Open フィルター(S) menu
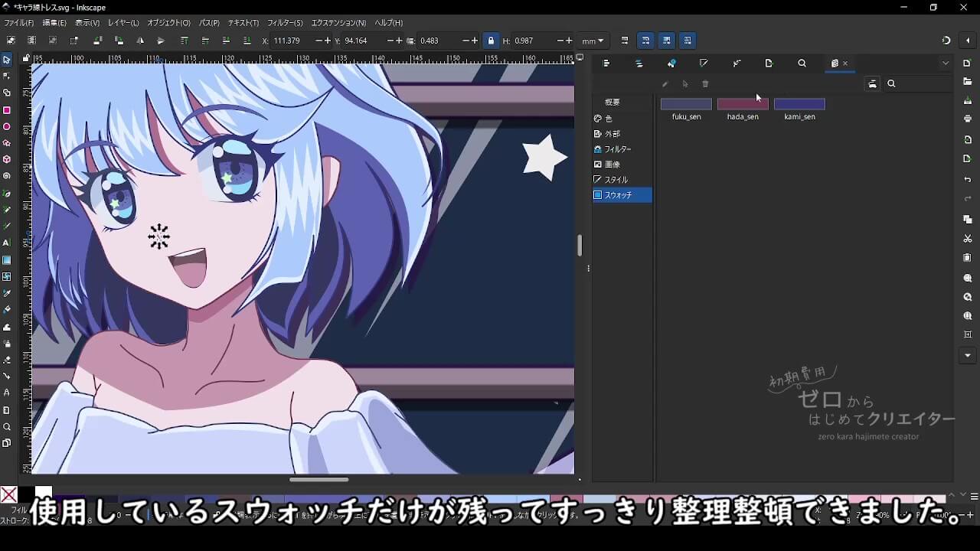980x551 pixels. coord(285,23)
